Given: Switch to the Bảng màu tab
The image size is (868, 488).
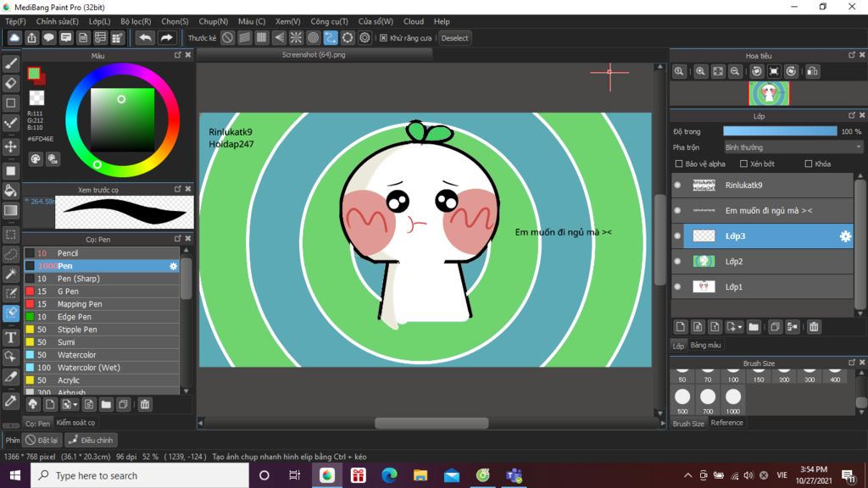Looking at the screenshot, I should (x=705, y=346).
